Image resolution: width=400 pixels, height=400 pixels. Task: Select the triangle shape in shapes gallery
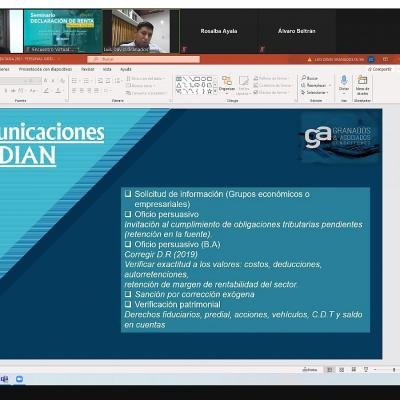click(179, 85)
